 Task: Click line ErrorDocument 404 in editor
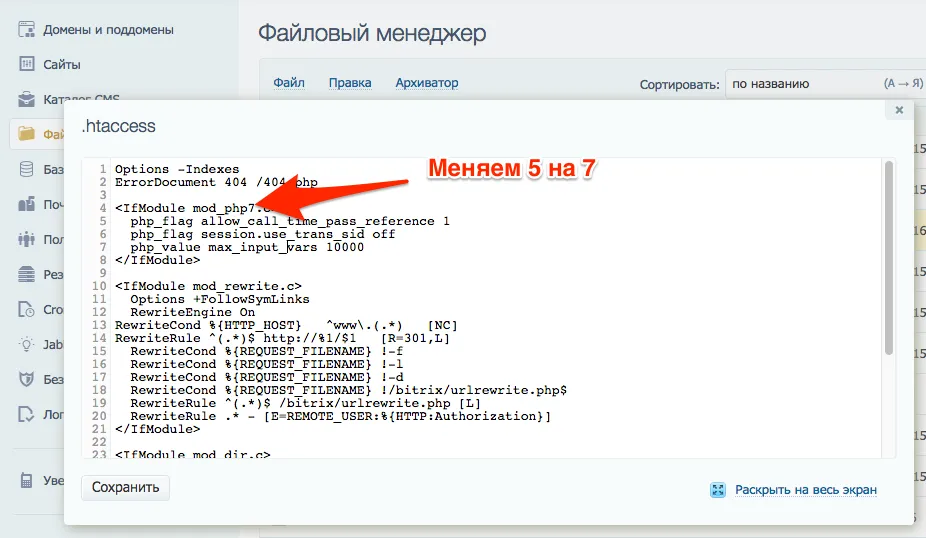pyautogui.click(x=216, y=182)
